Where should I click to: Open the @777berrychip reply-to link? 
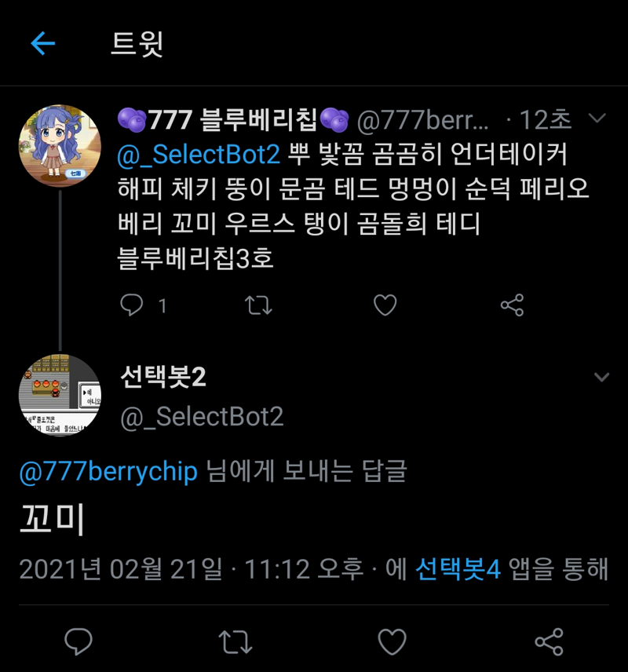tap(108, 473)
